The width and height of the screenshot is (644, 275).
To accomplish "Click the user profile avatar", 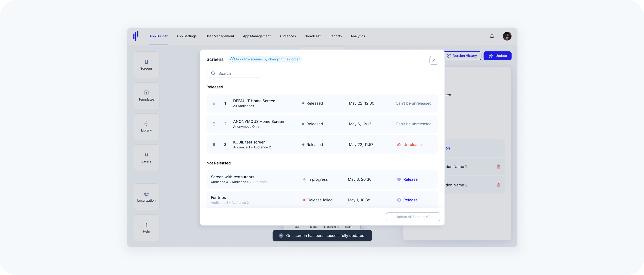I will 507,36.
